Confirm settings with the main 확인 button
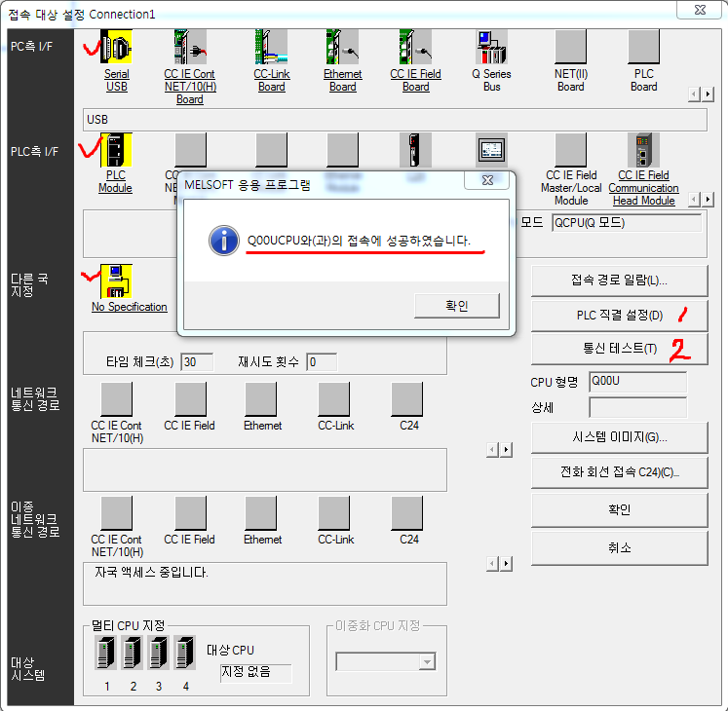The image size is (728, 711). click(620, 509)
